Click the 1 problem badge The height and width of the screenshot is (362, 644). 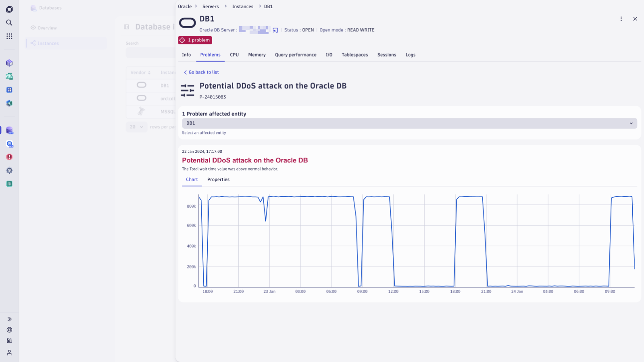pyautogui.click(x=195, y=40)
